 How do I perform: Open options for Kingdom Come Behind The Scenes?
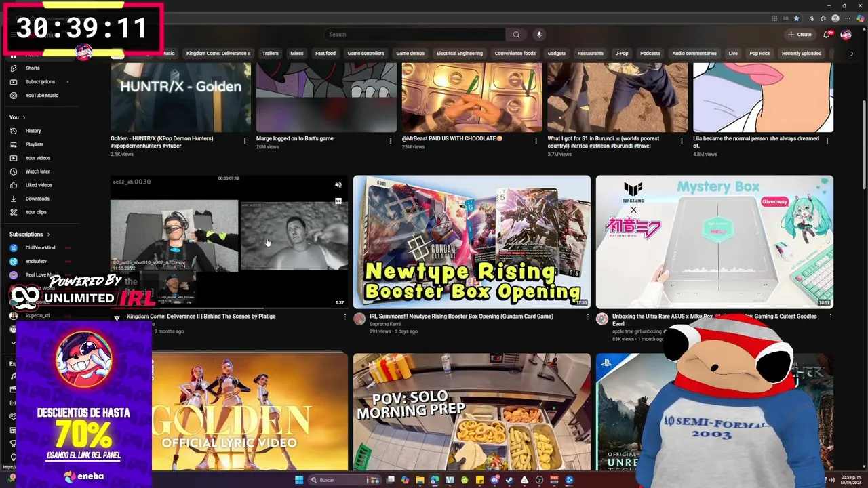click(344, 317)
